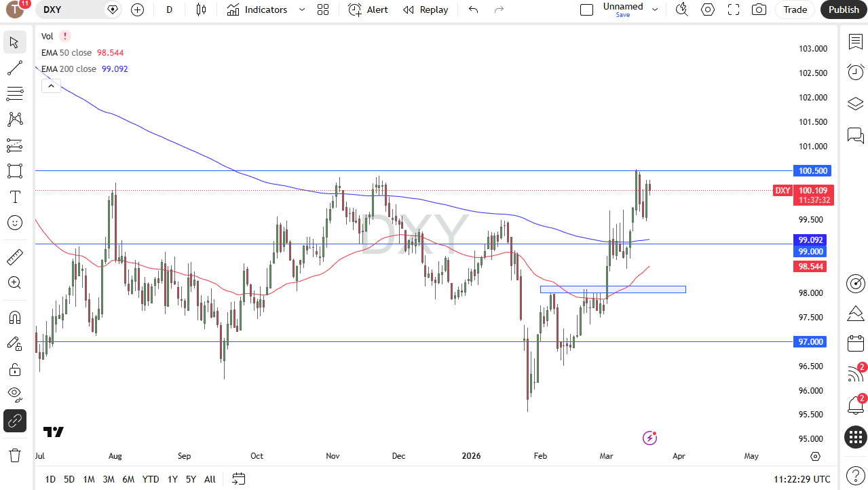Toggle hide all drawings eye icon
The width and height of the screenshot is (868, 490).
[15, 395]
